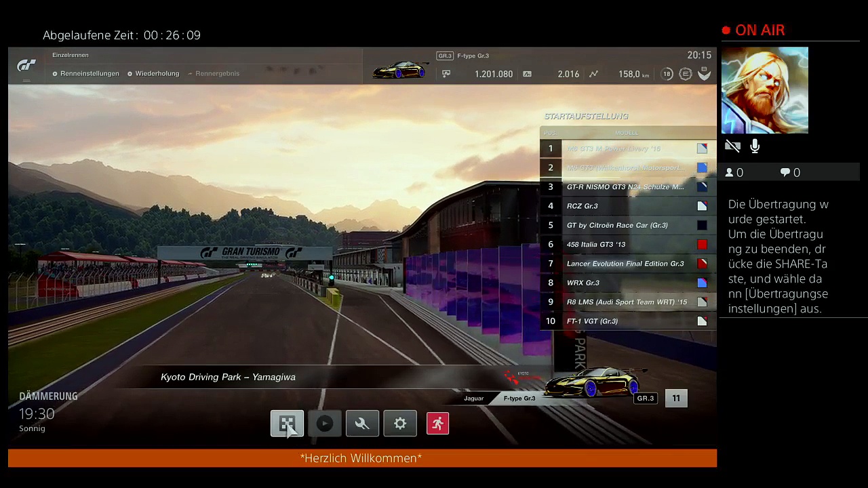Click the B sportsmanship rating badge
The width and height of the screenshot is (868, 488).
point(705,74)
